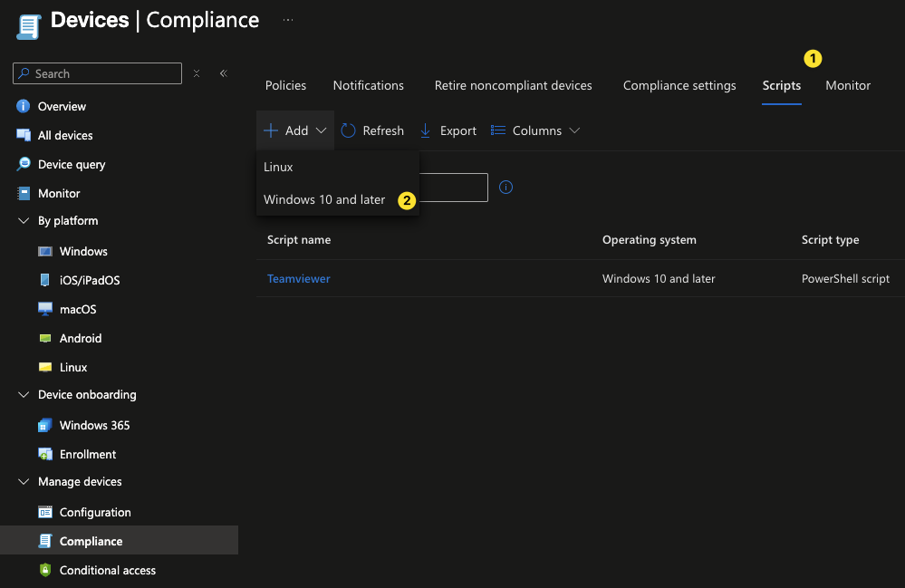Click the info icon beside search field
This screenshot has height=588, width=905.
pyautogui.click(x=506, y=188)
